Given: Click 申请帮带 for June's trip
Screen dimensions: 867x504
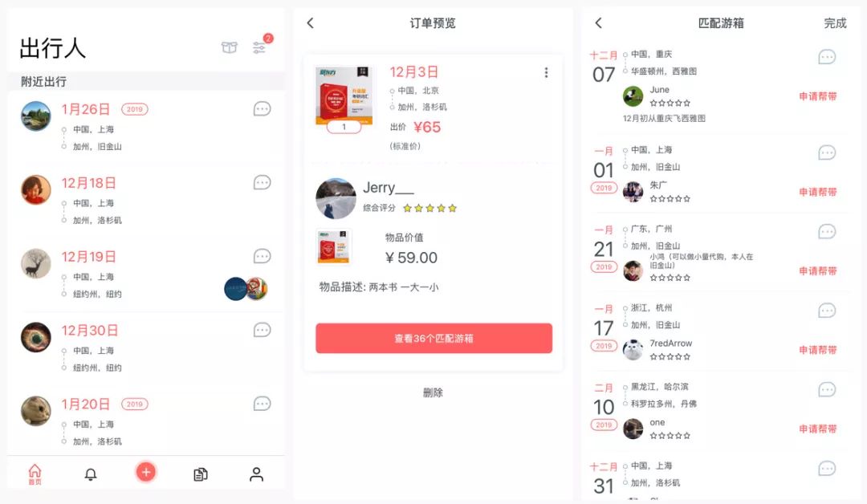Looking at the screenshot, I should pos(818,96).
